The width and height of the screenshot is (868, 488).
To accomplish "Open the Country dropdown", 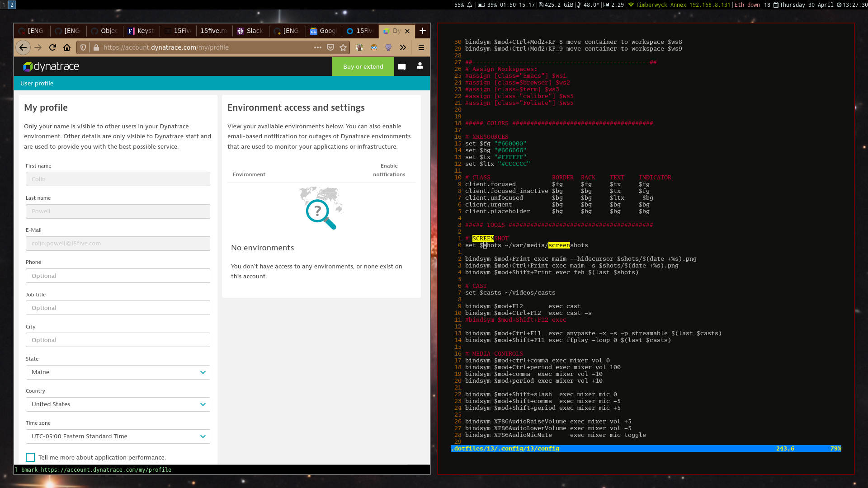I will 118,404.
